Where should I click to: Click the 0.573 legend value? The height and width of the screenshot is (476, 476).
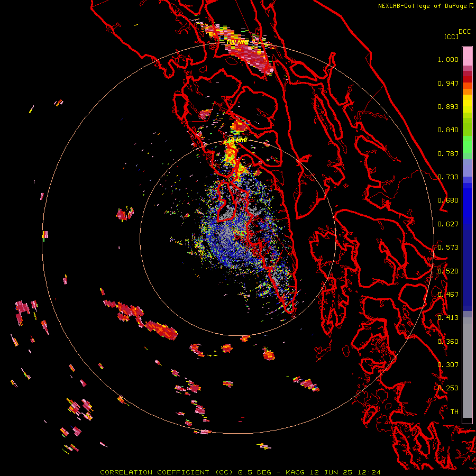coord(448,248)
